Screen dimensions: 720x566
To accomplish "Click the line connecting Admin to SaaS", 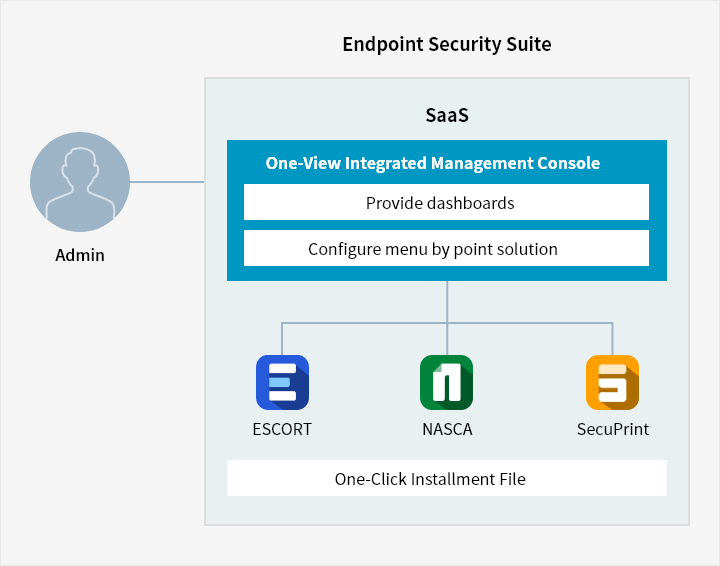I will click(167, 182).
